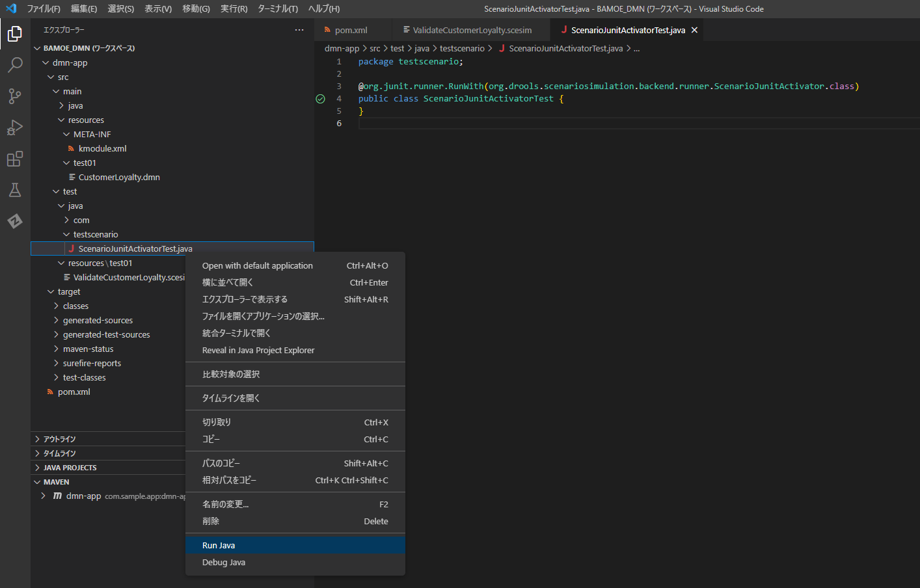This screenshot has height=588, width=920.
Task: Click the green test passed gutter icon
Action: pyautogui.click(x=320, y=99)
